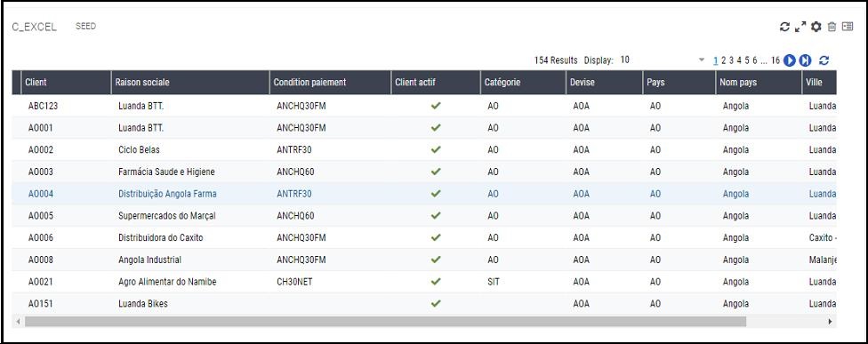Open the Display count dropdown arrow
Viewport: 868px width, 344px height.
click(x=702, y=60)
